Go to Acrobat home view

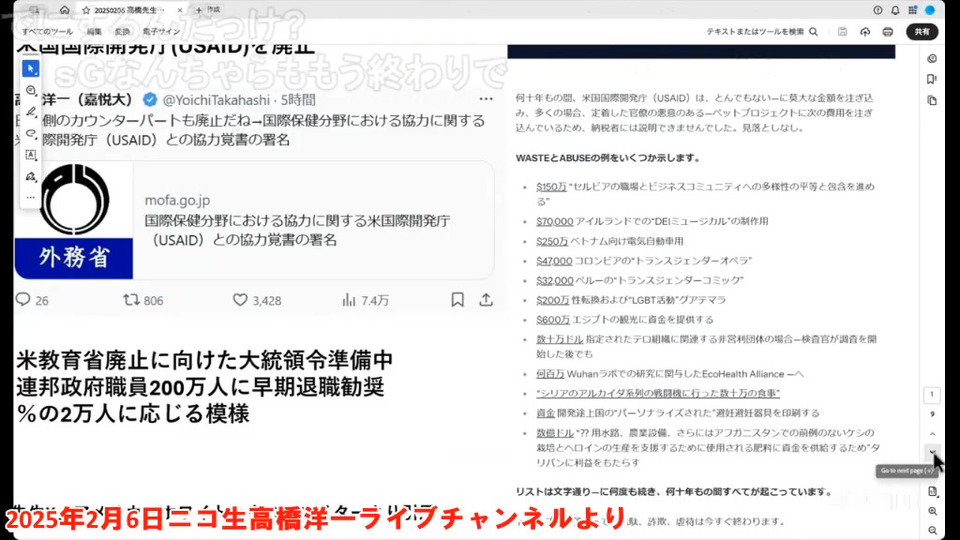[x=64, y=10]
